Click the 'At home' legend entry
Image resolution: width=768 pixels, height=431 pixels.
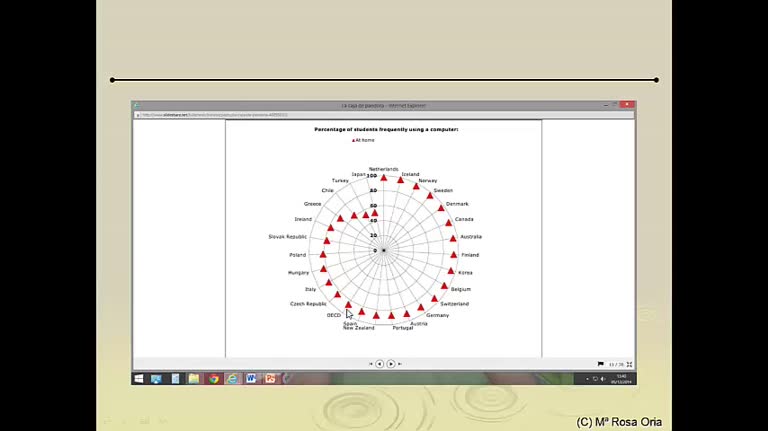(x=363, y=140)
